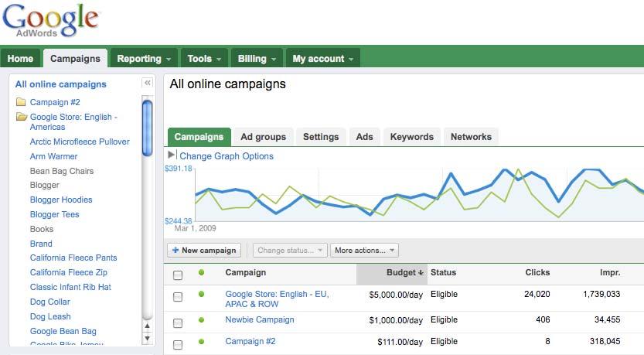Viewport: 644px width, 355px height.
Task: Select the Campaigns tab in the top navigation
Action: [x=75, y=58]
